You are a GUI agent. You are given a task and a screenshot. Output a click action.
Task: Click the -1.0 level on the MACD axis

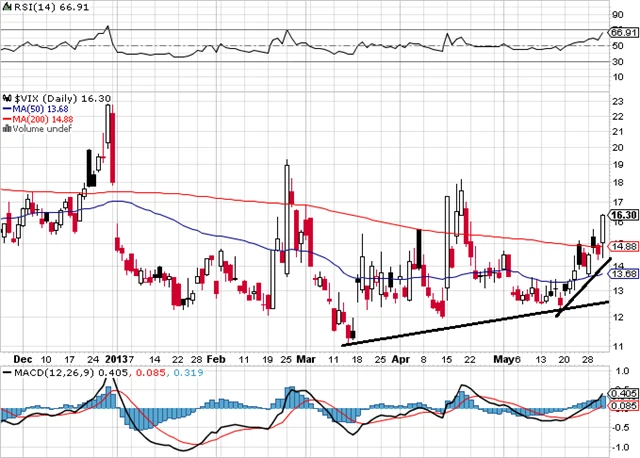620,447
